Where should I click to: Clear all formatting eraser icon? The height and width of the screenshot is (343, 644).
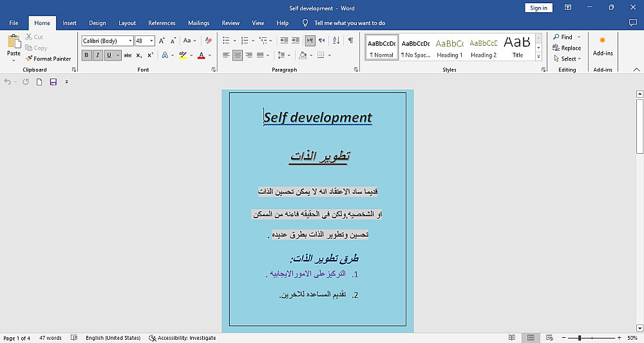pos(209,41)
